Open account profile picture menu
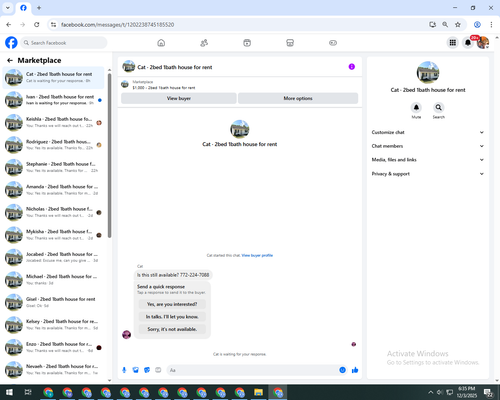The width and height of the screenshot is (500, 400). coord(483,43)
